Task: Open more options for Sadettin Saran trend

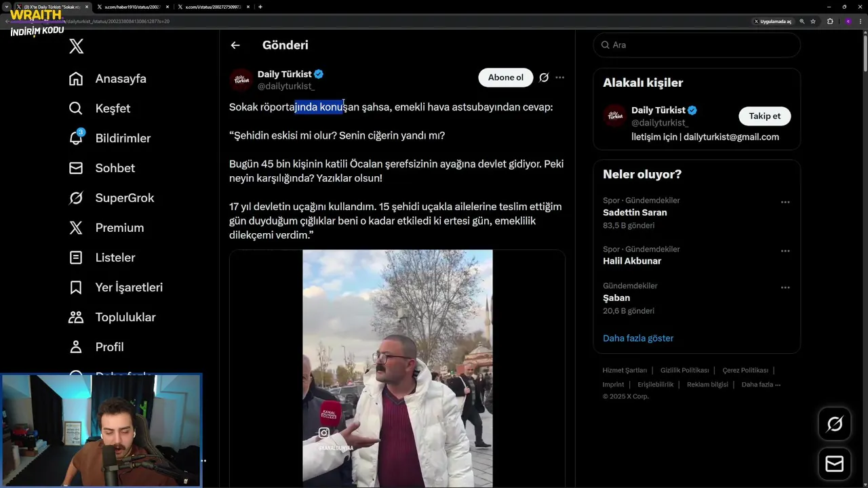Action: (x=785, y=202)
